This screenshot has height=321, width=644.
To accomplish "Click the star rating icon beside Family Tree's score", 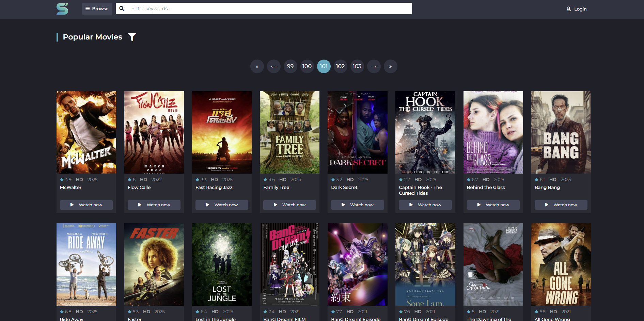I will tap(265, 179).
